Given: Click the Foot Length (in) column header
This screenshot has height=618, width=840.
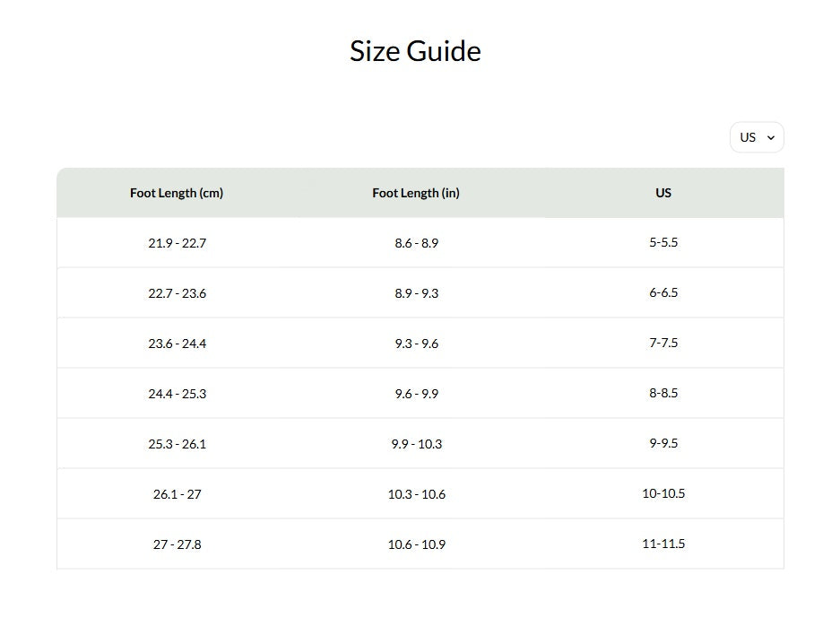Looking at the screenshot, I should point(416,192).
